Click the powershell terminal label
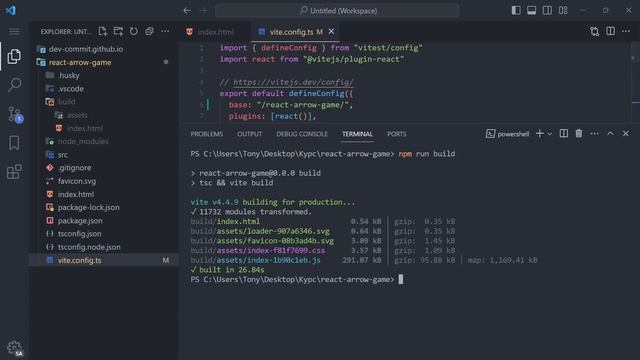Screen dimensions: 640x360 coord(507,134)
